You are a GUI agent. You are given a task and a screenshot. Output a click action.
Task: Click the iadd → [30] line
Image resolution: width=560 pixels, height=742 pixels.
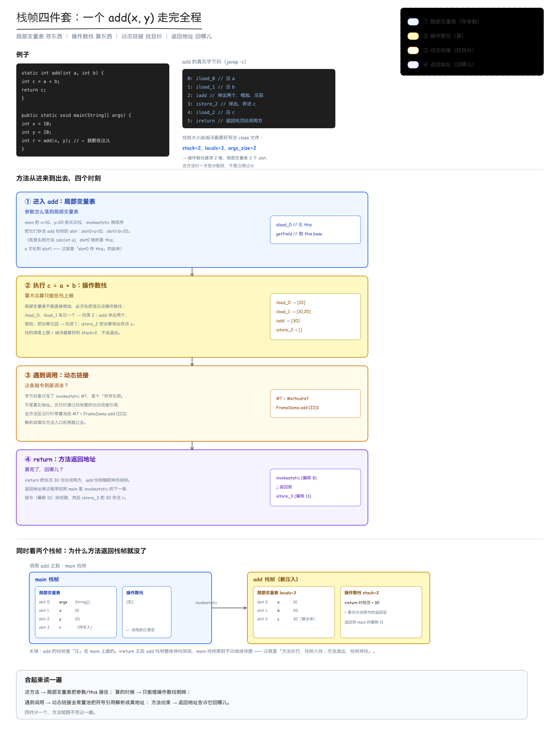(288, 321)
